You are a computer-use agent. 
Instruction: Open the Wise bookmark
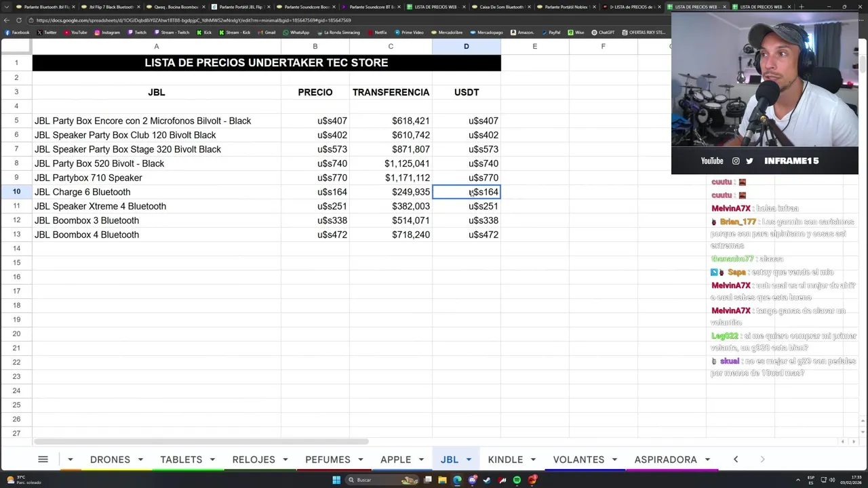pyautogui.click(x=576, y=33)
